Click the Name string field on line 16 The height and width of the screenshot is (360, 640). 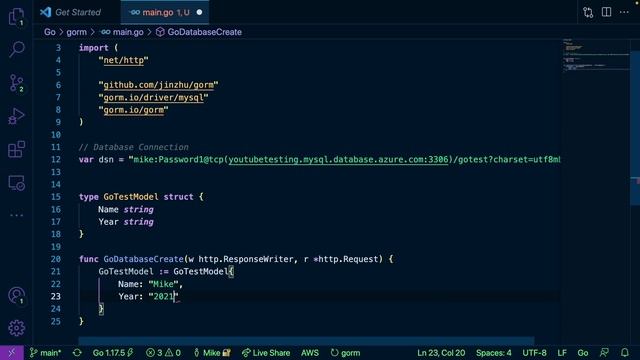(x=126, y=209)
